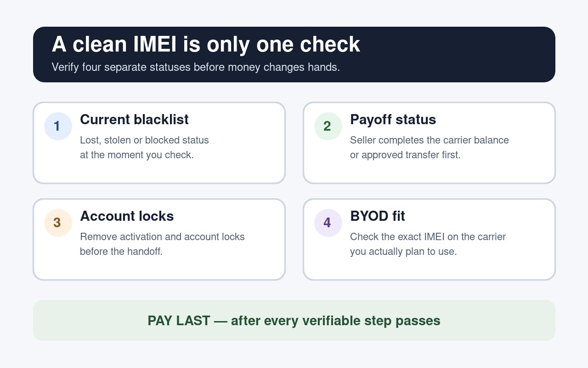Image resolution: width=588 pixels, height=368 pixels.
Task: Click the PAY LAST green banner
Action: (294, 320)
